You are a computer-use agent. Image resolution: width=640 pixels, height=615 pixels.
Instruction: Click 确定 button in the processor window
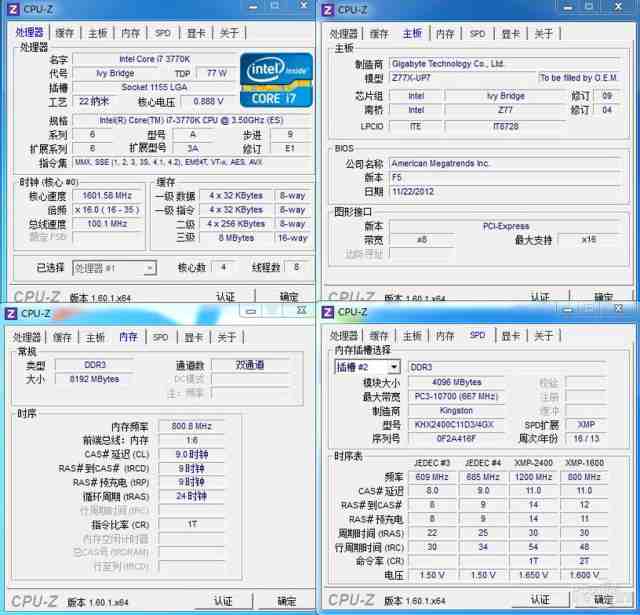289,297
